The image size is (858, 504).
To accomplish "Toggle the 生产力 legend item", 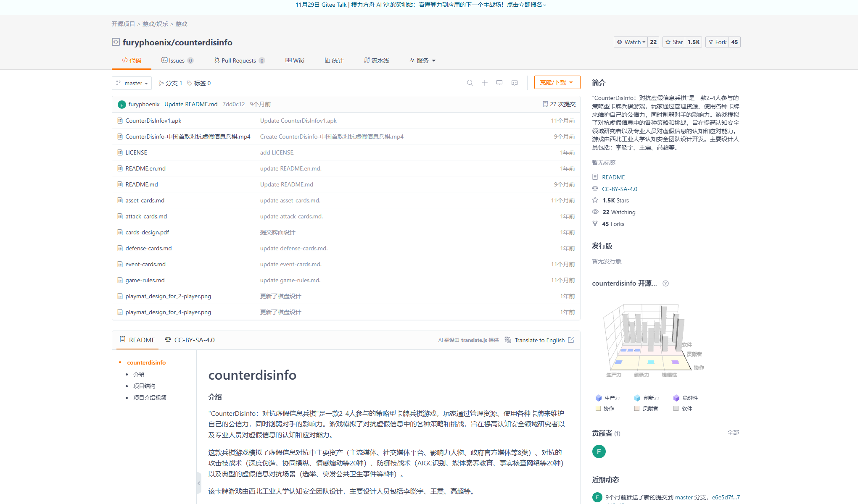I will click(607, 398).
